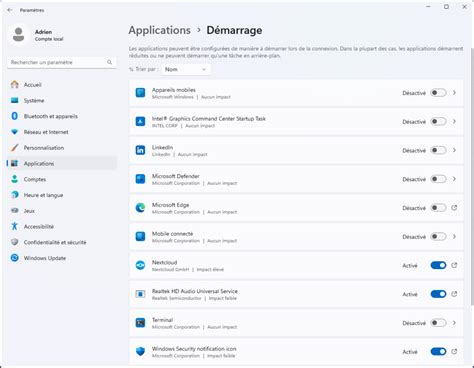This screenshot has width=474, height=368.
Task: Click the Accessibilité figure icon
Action: pyautogui.click(x=14, y=226)
